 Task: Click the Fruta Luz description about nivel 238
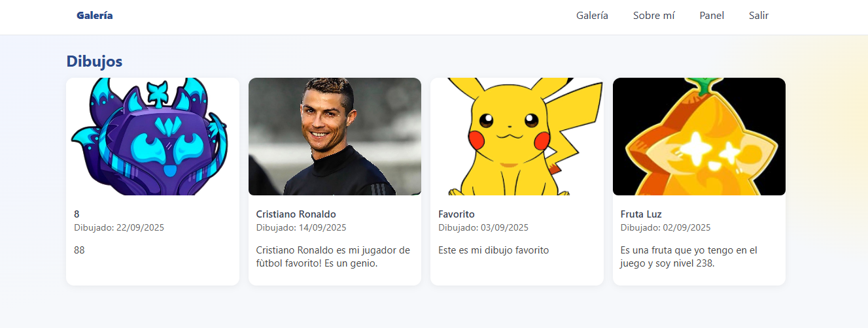coord(689,257)
